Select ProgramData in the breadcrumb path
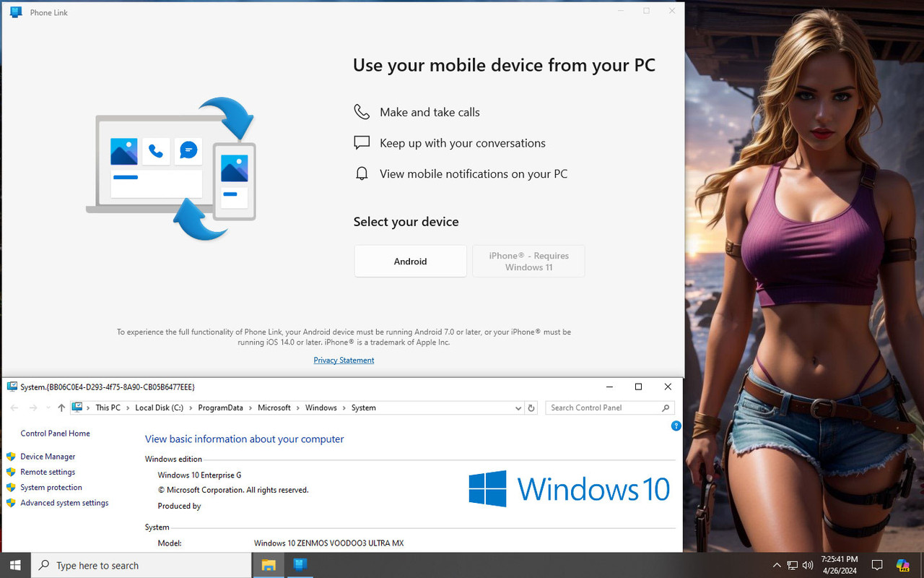 [x=220, y=407]
